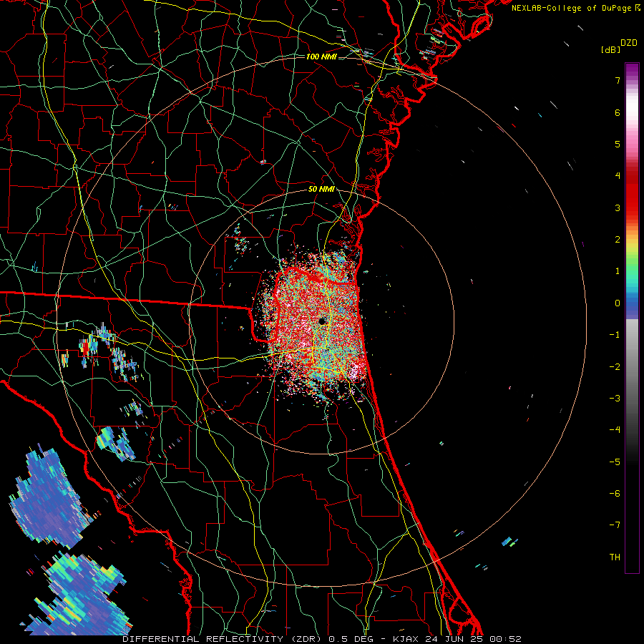This screenshot has width=644, height=644.
Task: Click the 24 JUN 25 date text
Action: (454, 639)
